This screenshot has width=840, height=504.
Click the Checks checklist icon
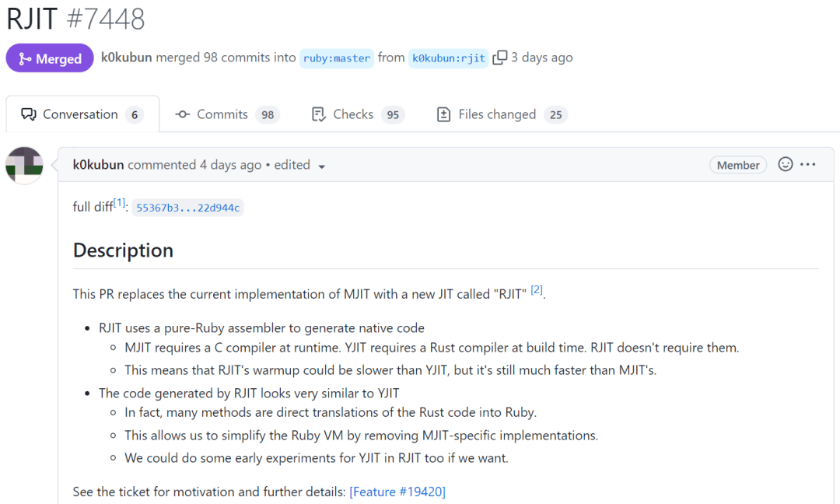tap(319, 114)
